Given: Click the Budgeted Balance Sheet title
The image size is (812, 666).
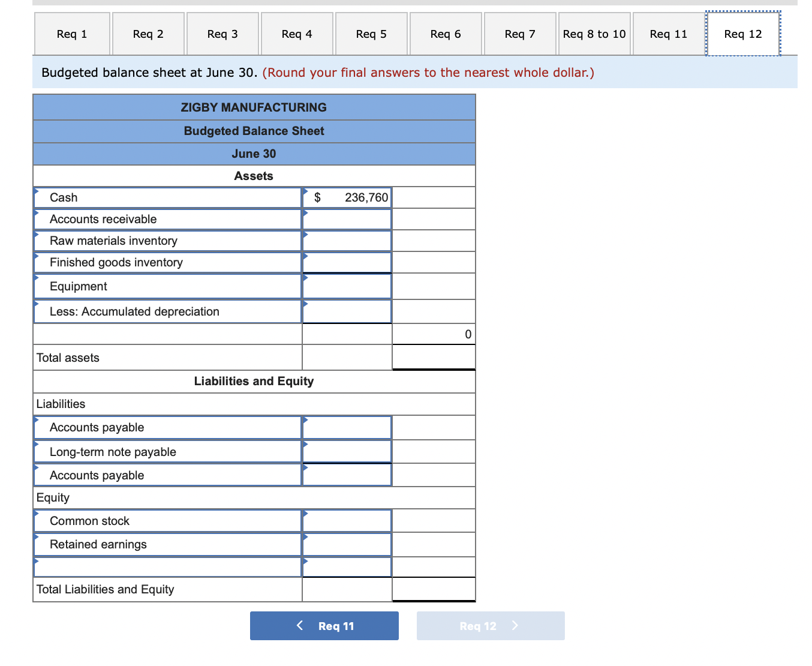Looking at the screenshot, I should click(x=254, y=131).
